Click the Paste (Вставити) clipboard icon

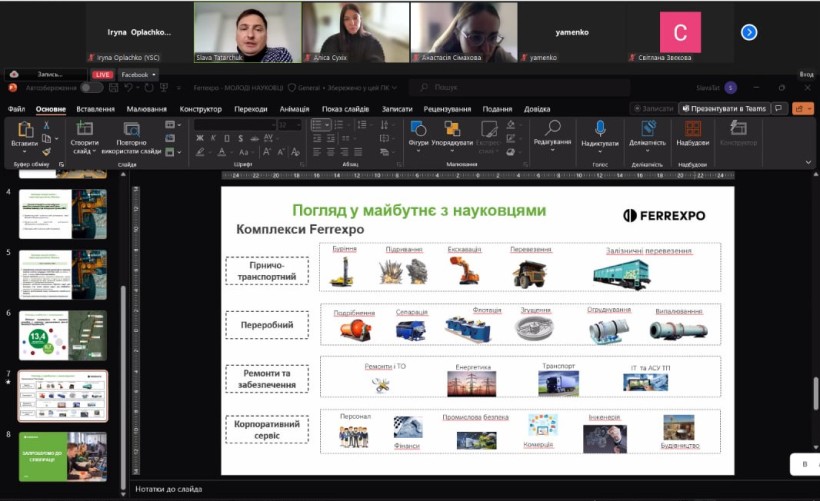pyautogui.click(x=25, y=129)
